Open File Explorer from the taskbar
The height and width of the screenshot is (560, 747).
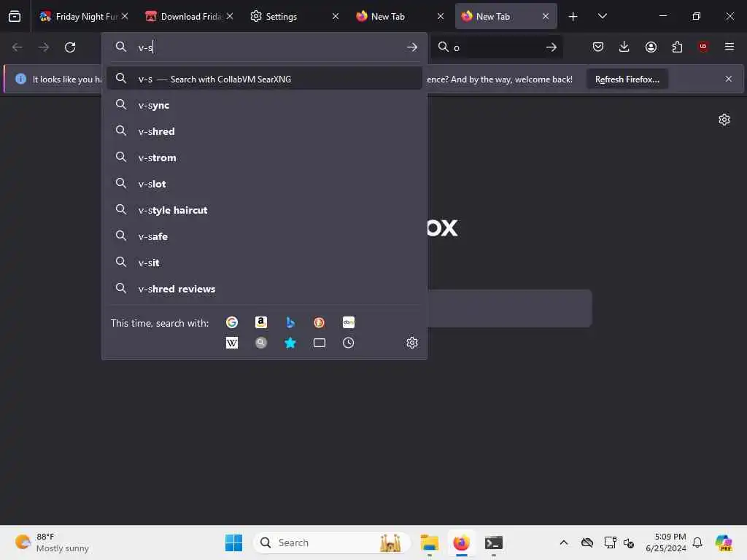pos(429,542)
